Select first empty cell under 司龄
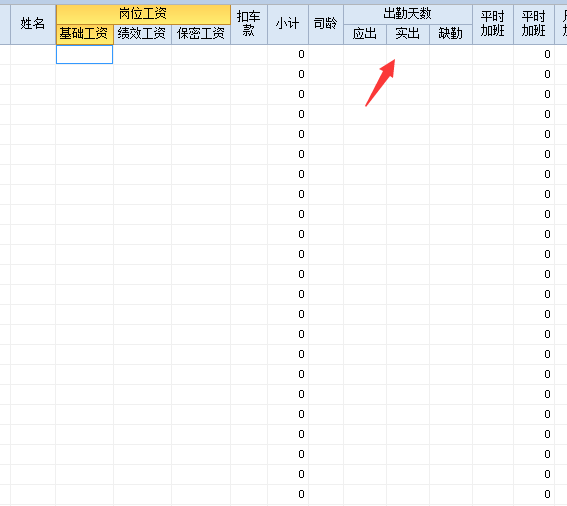This screenshot has height=506, width=567. (x=326, y=55)
